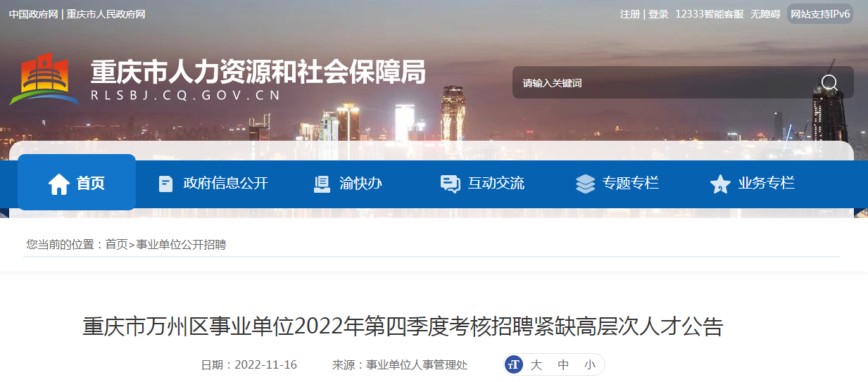Open the 政府信息公开 menu

pyautogui.click(x=225, y=184)
